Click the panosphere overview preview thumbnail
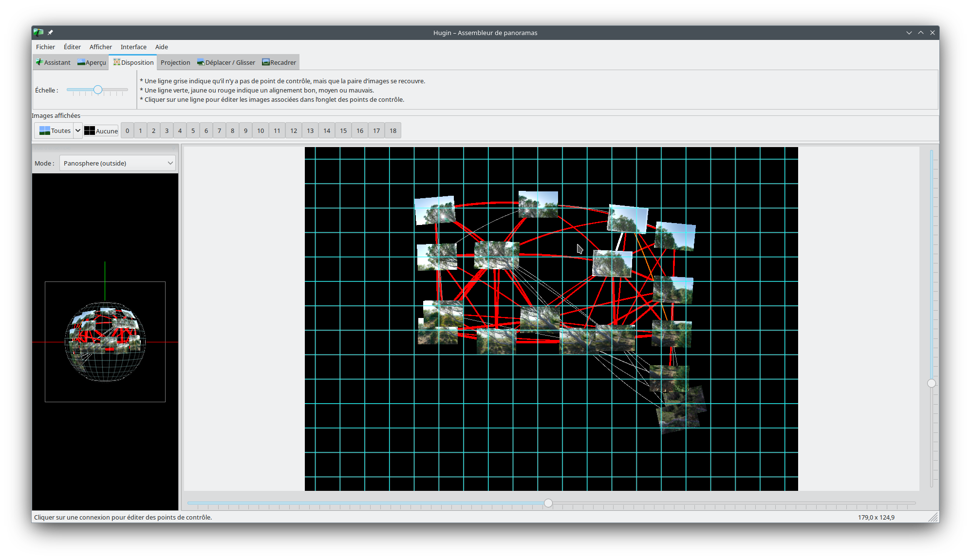 coord(105,341)
